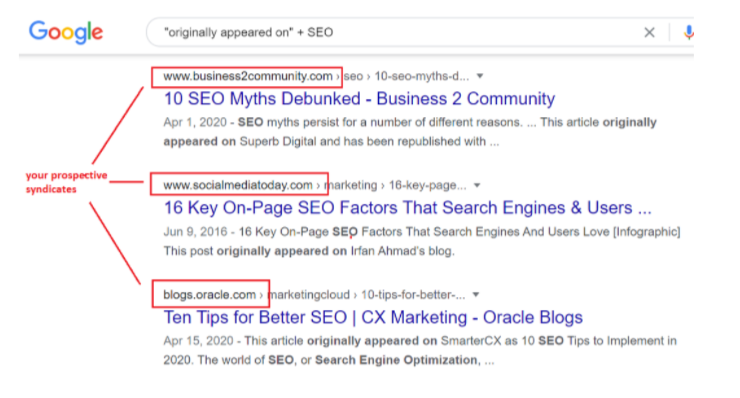The image size is (740, 398).
Task: Click the "marketing" breadcrumb in the second result
Action: [x=351, y=185]
